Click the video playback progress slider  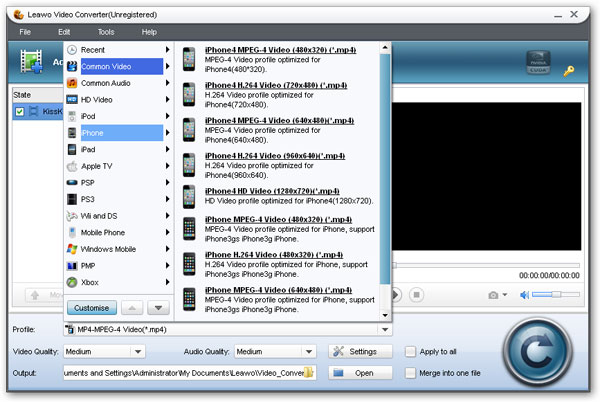(486, 265)
